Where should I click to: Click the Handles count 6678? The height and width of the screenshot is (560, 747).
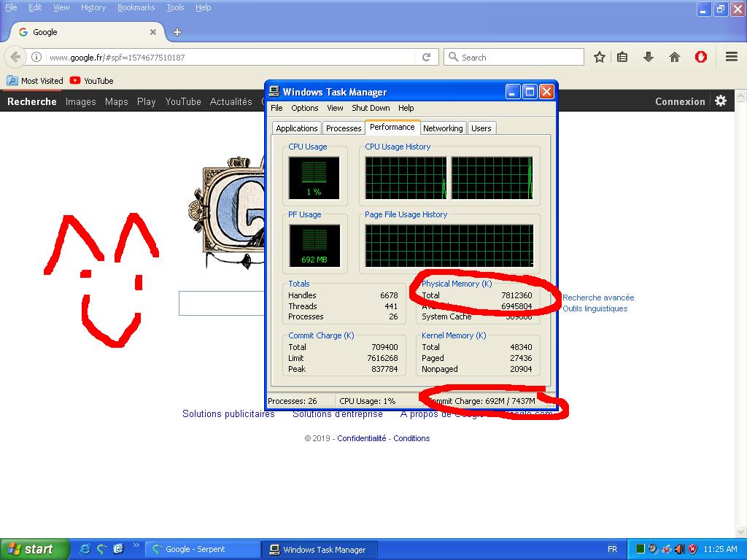tap(389, 295)
